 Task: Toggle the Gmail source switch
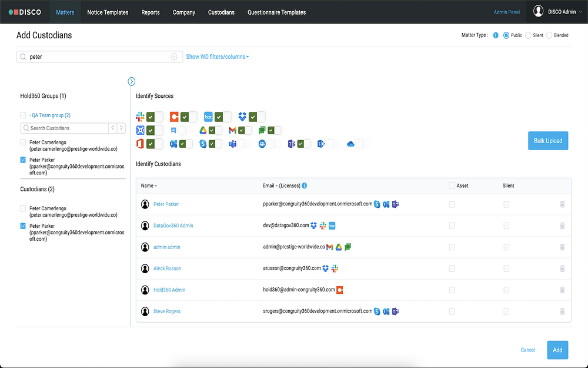coord(245,130)
